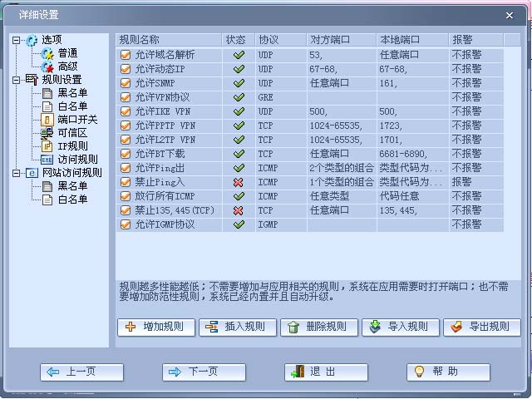The width and height of the screenshot is (532, 399).
Task: Click the 删除规则 button
Action: tap(319, 328)
